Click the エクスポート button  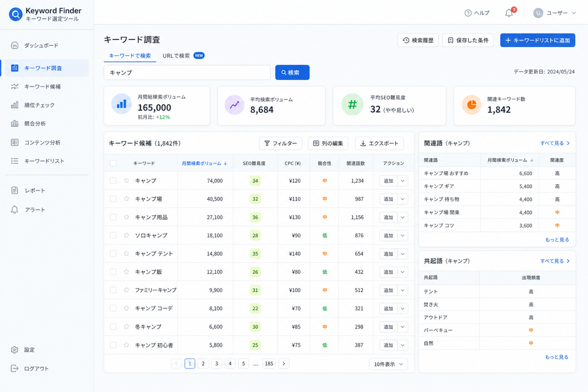[379, 143]
